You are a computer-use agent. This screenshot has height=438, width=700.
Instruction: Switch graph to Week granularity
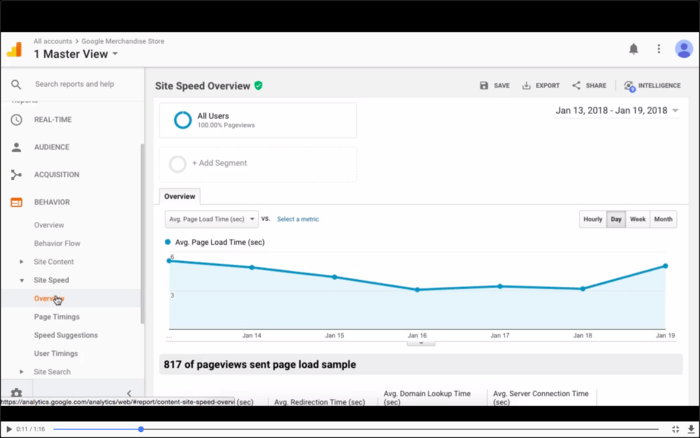[x=638, y=219]
